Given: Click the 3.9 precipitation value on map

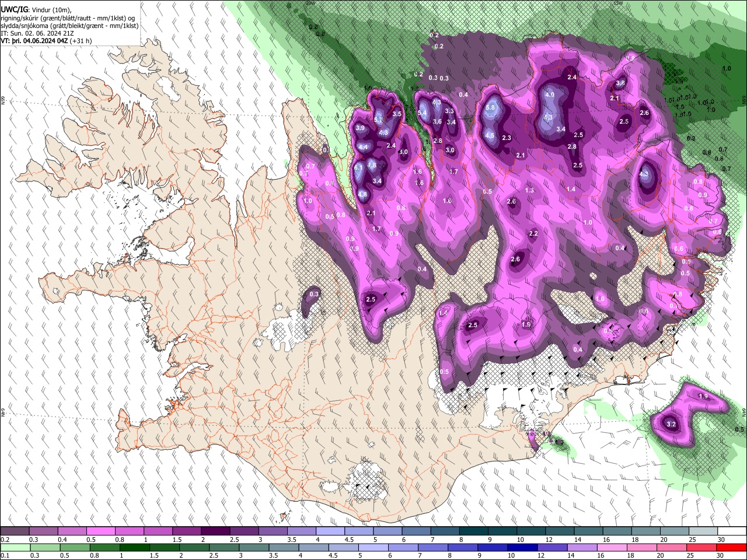Looking at the screenshot, I should 360,128.
